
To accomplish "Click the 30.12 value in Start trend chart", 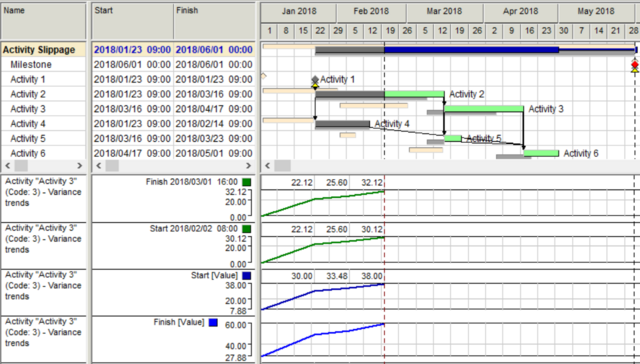I will click(x=372, y=230).
